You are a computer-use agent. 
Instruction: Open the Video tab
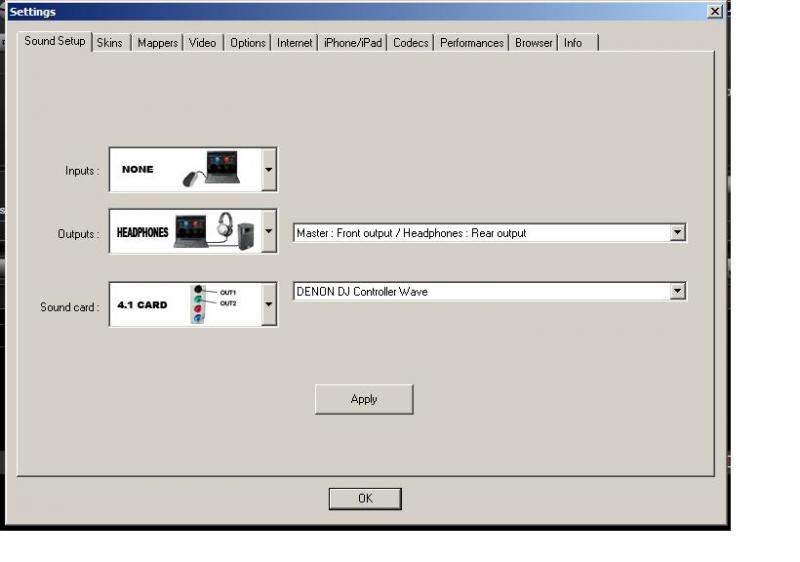coord(203,43)
